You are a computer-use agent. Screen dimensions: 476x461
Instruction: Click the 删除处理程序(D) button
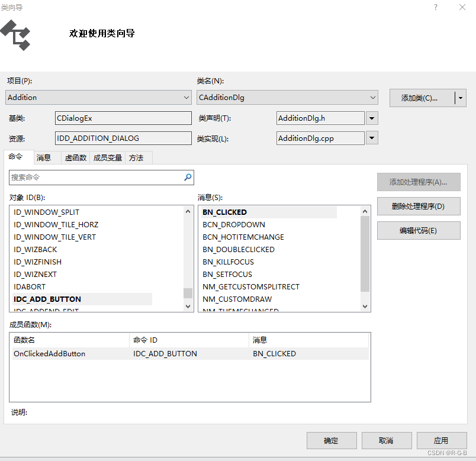(x=419, y=207)
